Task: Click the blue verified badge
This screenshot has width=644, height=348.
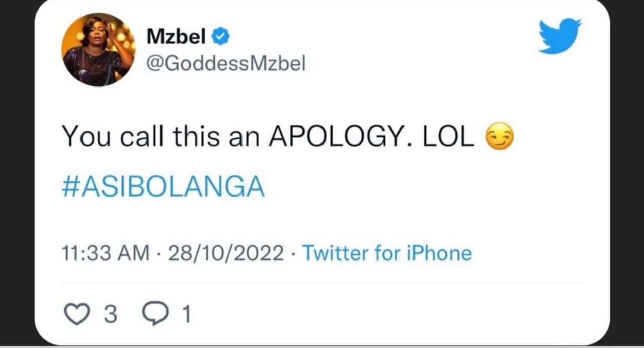Action: pyautogui.click(x=221, y=36)
